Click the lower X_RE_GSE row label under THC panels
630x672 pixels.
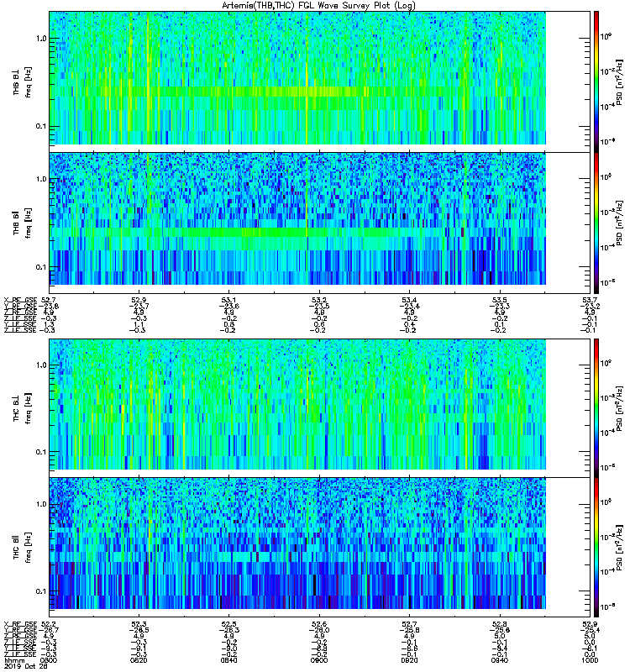[x=20, y=624]
